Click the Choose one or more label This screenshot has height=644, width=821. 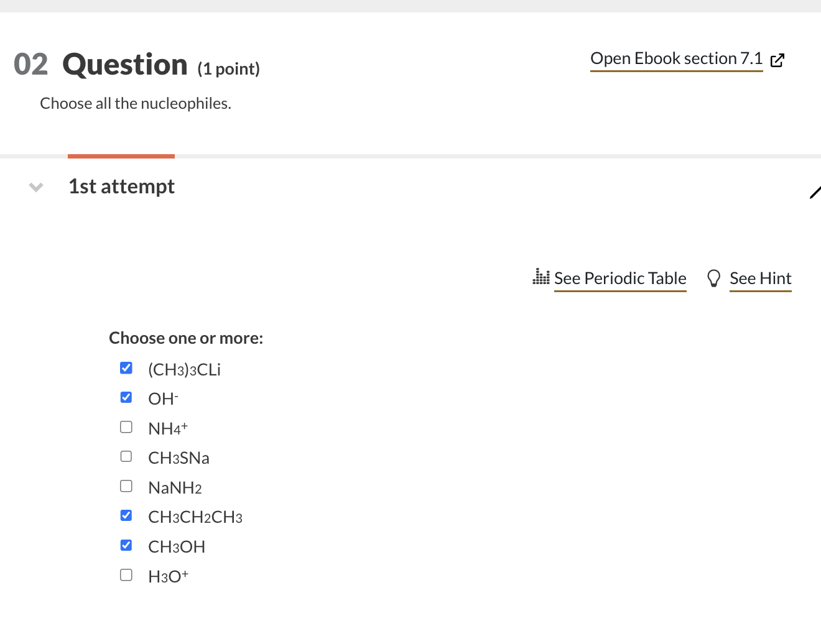(x=185, y=338)
